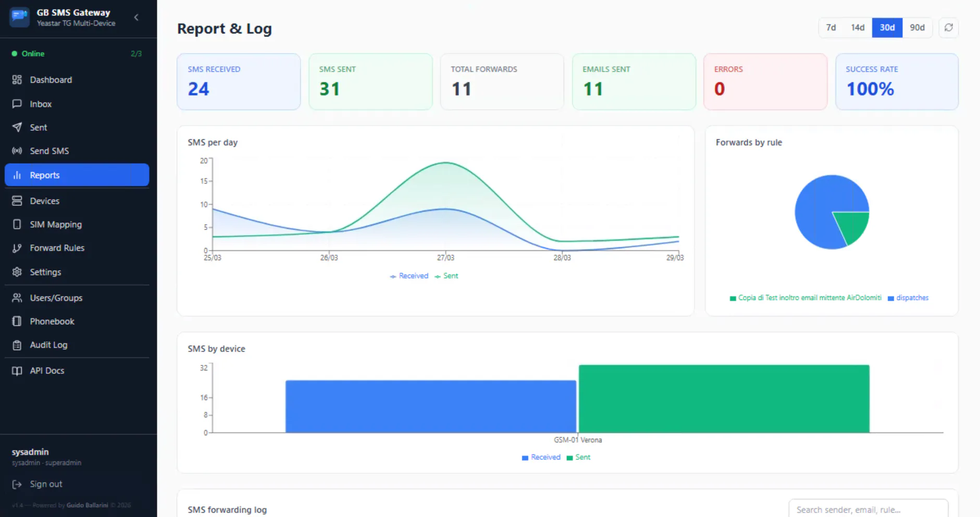Select the 30d time range
The width and height of the screenshot is (980, 517).
click(x=887, y=28)
